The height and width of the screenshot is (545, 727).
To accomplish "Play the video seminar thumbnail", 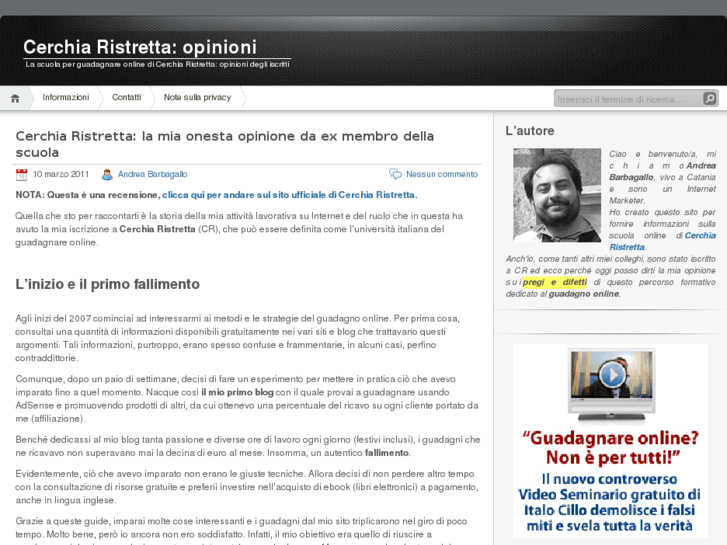I will coord(612,375).
